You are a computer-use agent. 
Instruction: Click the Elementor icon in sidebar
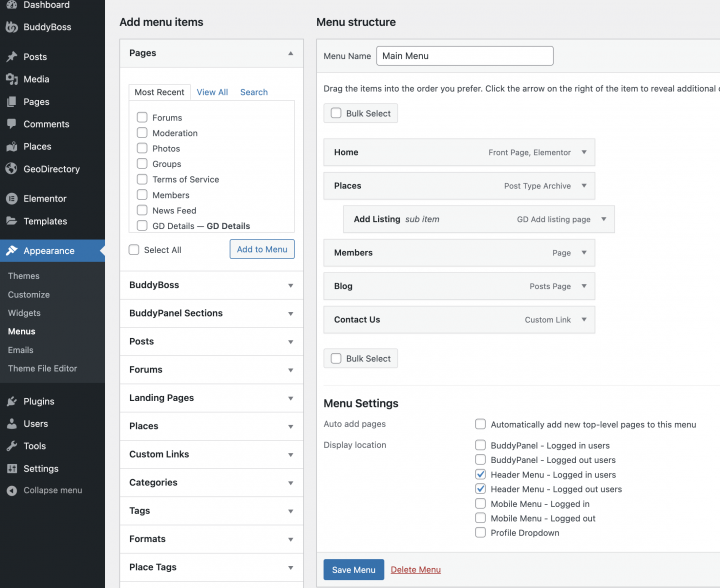tap(12, 199)
